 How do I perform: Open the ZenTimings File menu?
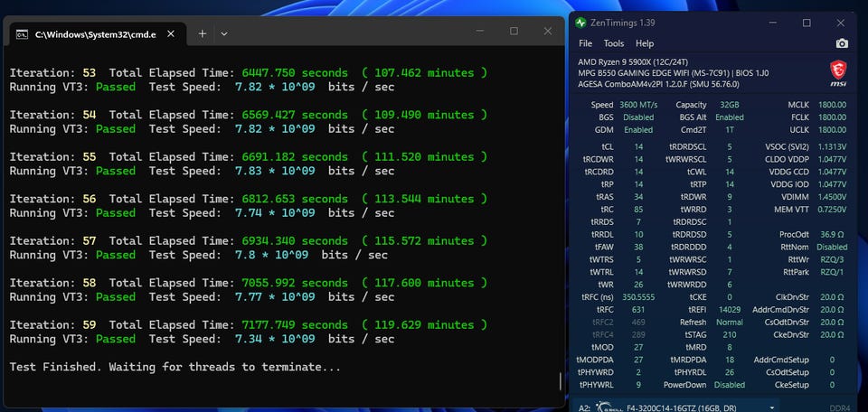tap(585, 43)
